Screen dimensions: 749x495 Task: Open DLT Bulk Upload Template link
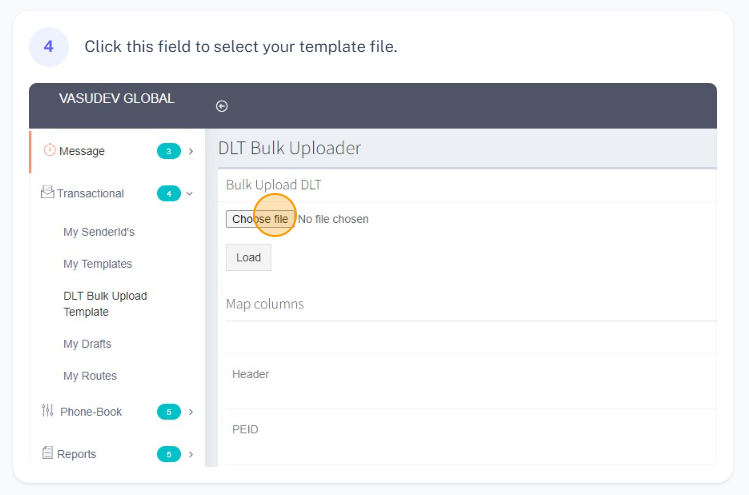click(105, 304)
